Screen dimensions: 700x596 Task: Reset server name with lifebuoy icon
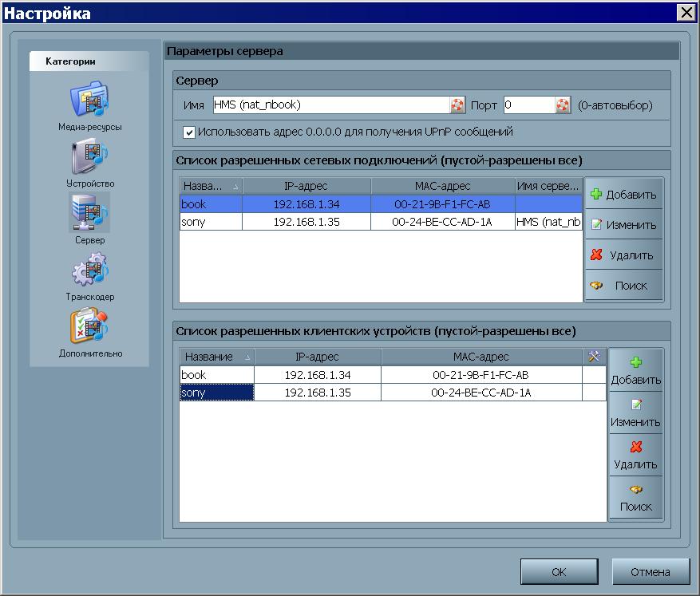[x=457, y=105]
